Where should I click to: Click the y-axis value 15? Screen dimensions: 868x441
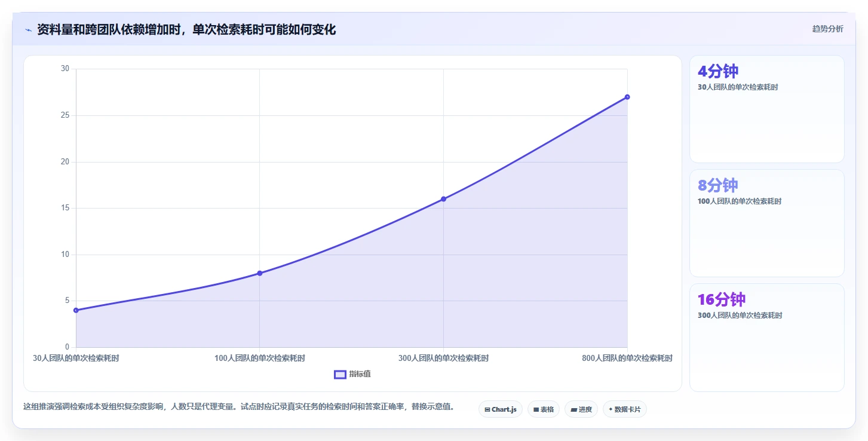coord(65,208)
